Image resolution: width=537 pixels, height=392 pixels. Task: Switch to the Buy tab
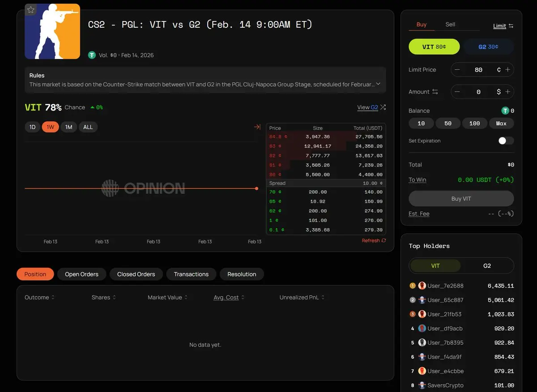click(422, 25)
